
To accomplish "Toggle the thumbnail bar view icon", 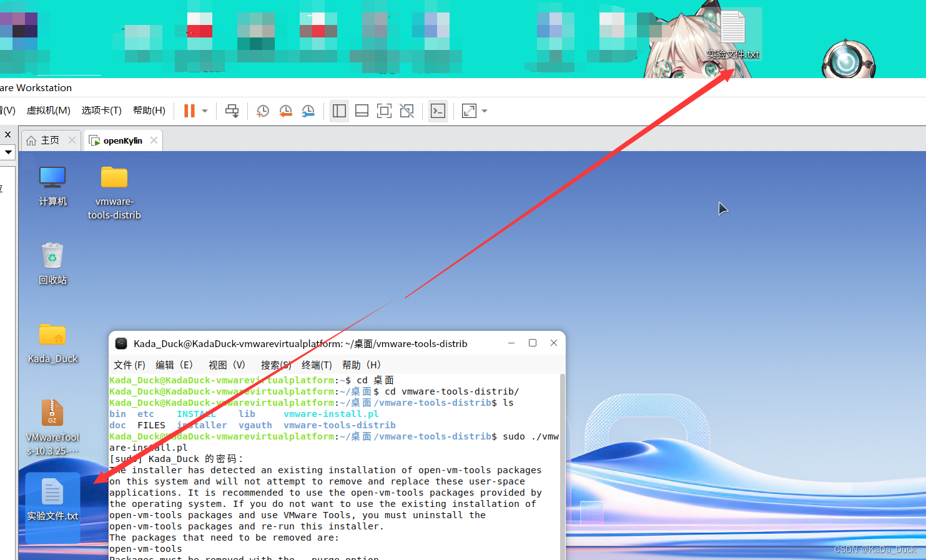I will coord(362,111).
